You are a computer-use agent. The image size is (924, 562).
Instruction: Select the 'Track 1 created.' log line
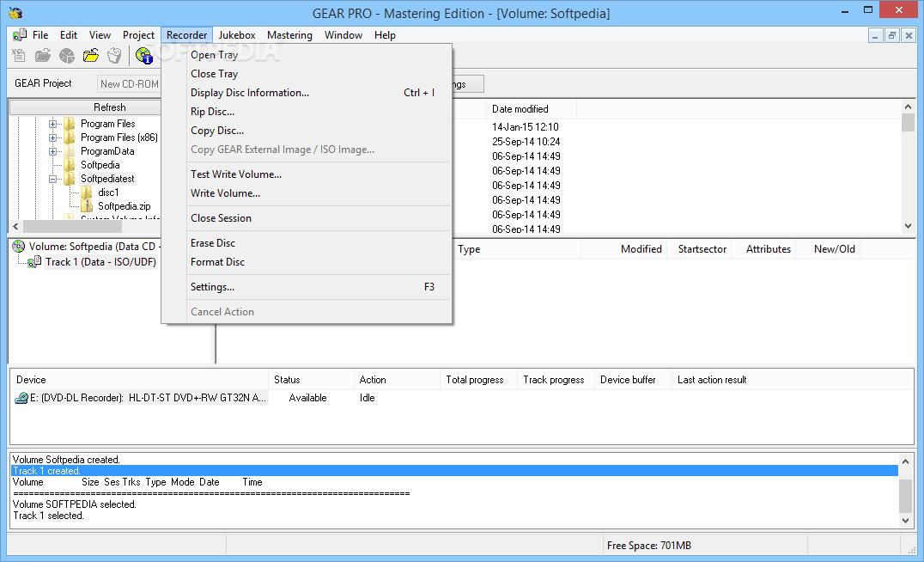[x=454, y=471]
